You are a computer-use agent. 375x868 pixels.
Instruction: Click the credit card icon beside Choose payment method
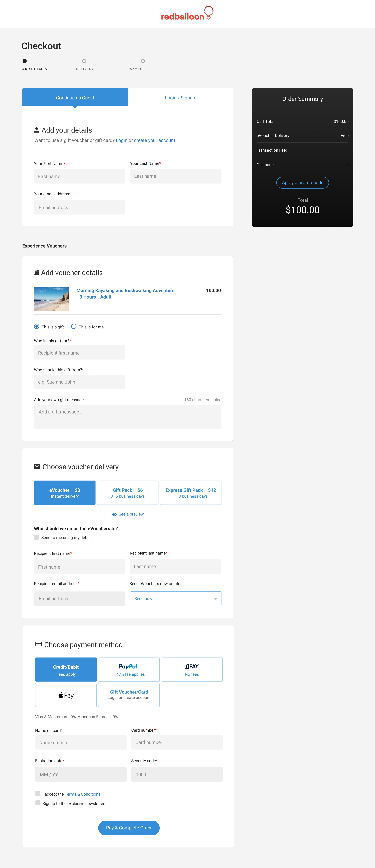(38, 644)
